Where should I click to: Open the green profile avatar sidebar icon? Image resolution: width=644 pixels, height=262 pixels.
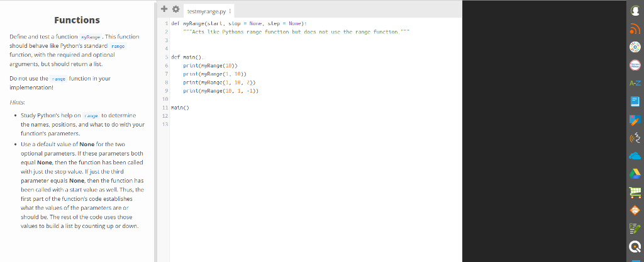click(635, 11)
